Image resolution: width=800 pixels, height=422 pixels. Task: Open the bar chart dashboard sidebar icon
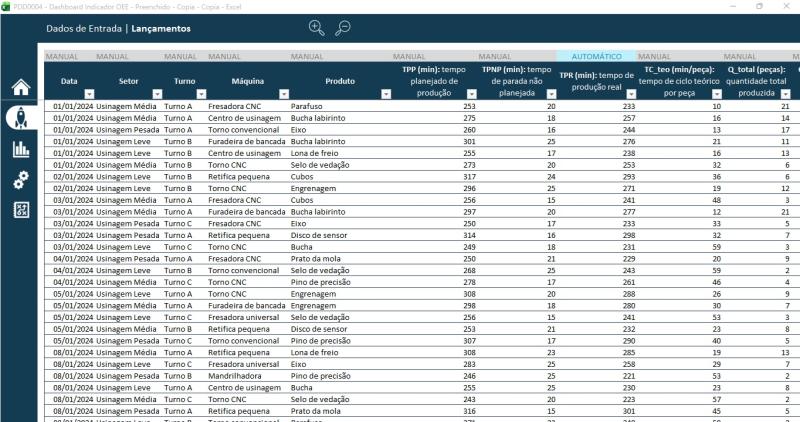pos(20,149)
